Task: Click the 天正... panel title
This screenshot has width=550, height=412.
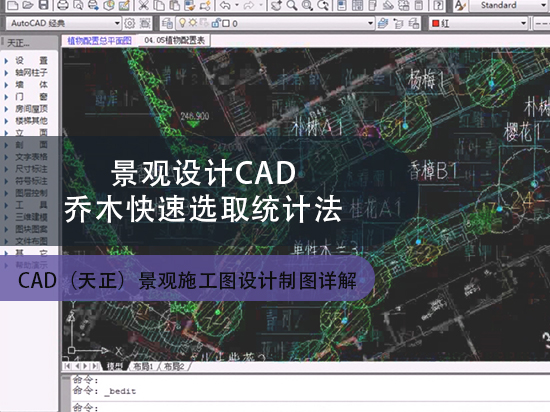Action: point(18,43)
